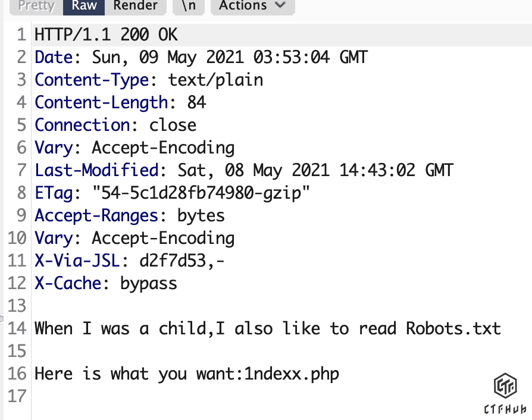Click the Date header name
This screenshot has width=532, height=420.
pos(54,57)
